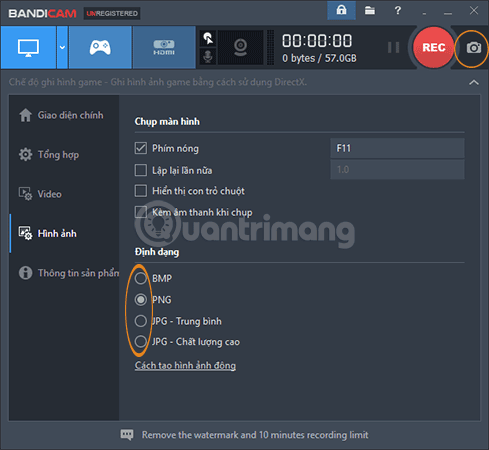Click the Định dạng heading text
The image size is (489, 450).
tap(157, 252)
